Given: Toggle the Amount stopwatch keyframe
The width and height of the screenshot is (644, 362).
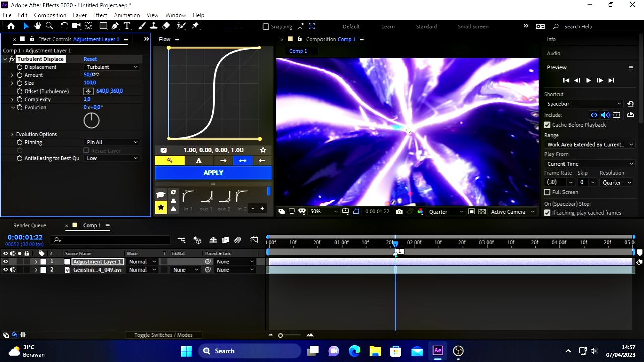Looking at the screenshot, I should pyautogui.click(x=20, y=75).
